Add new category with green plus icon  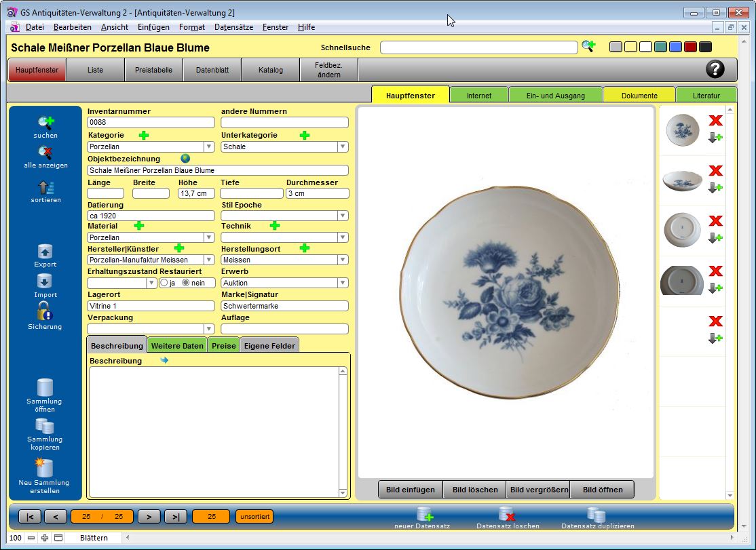[x=144, y=136]
